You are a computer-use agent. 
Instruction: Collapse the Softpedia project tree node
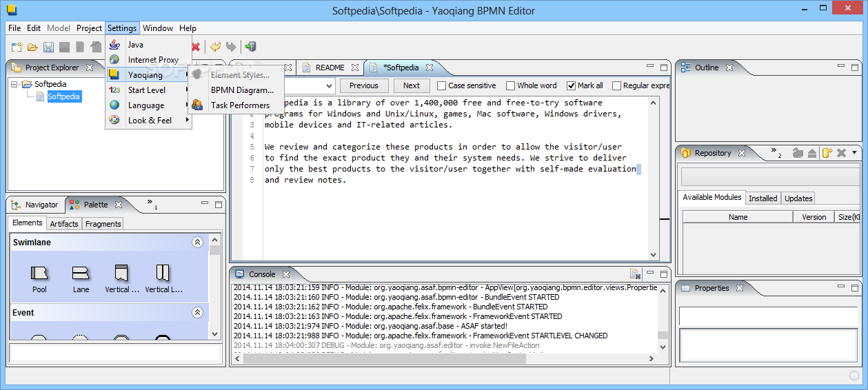14,84
